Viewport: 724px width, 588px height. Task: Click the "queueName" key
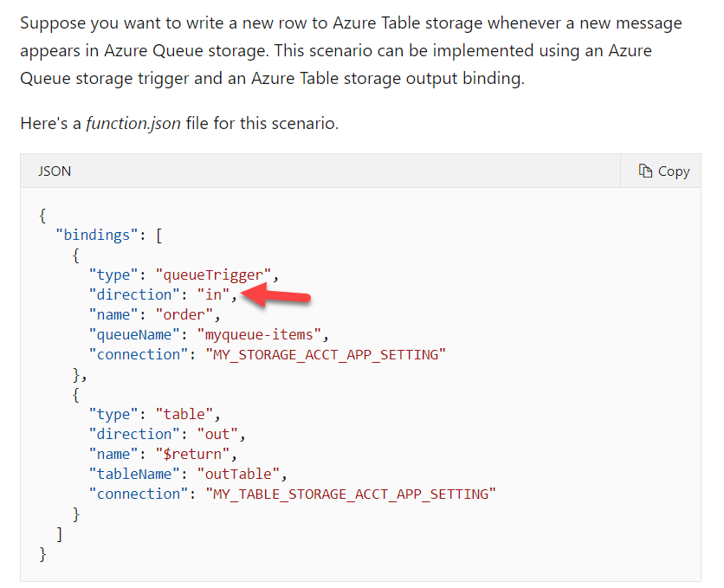134,334
